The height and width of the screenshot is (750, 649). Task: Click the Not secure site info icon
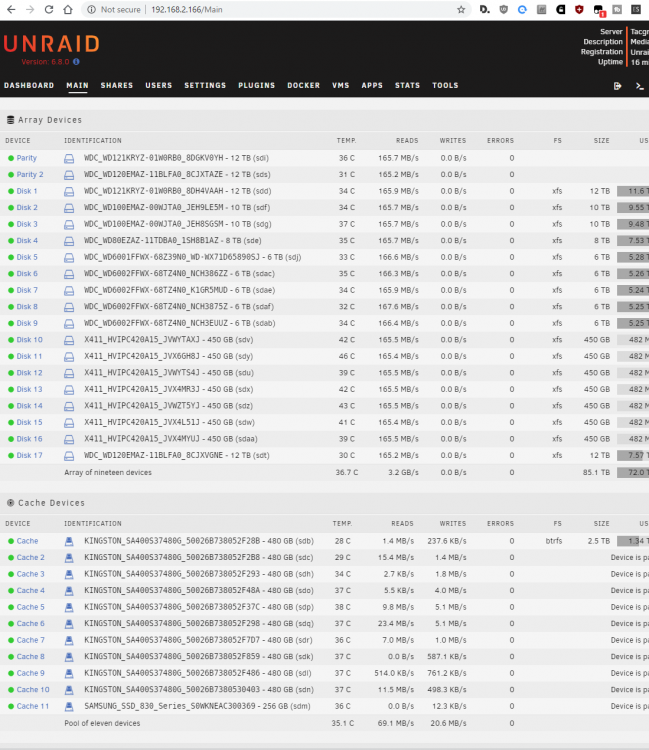click(91, 10)
